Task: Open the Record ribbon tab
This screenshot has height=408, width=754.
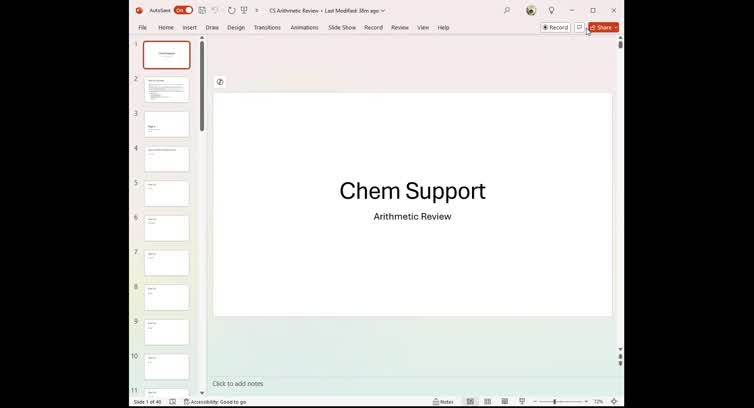Action: [373, 27]
